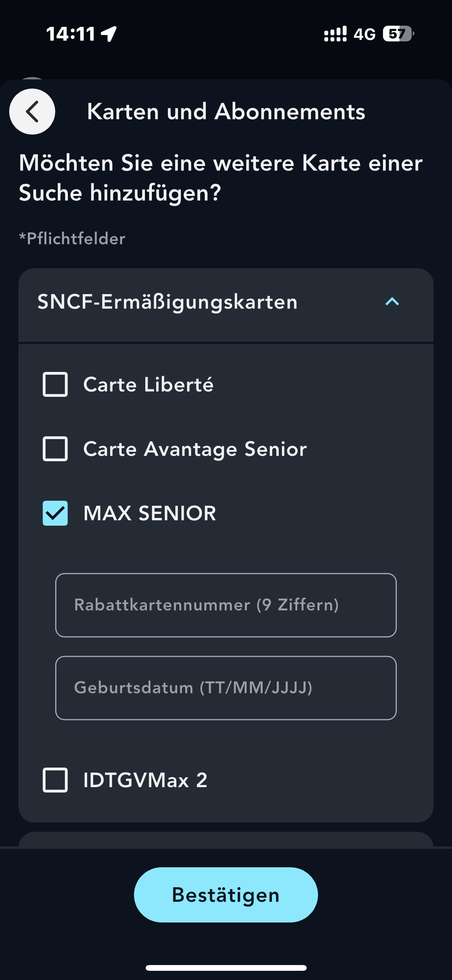The height and width of the screenshot is (980, 452).
Task: Tap the battery indicator icon
Action: click(398, 34)
